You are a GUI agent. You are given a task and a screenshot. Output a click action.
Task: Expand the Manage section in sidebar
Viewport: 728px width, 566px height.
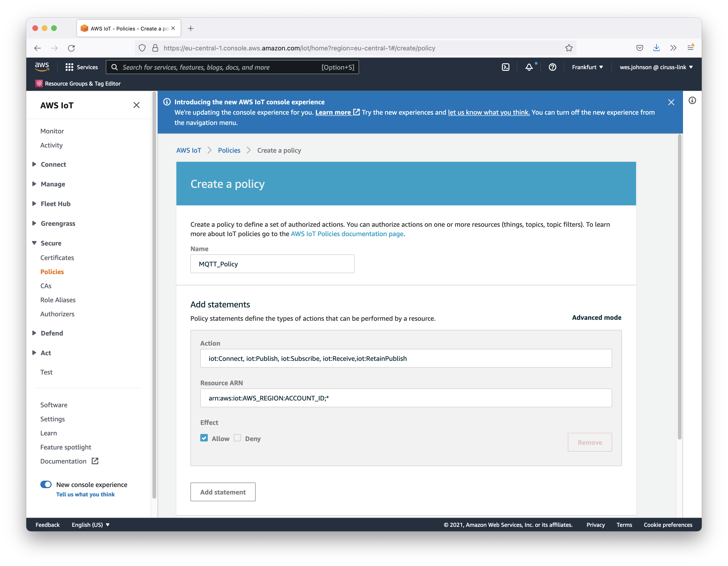tap(53, 184)
